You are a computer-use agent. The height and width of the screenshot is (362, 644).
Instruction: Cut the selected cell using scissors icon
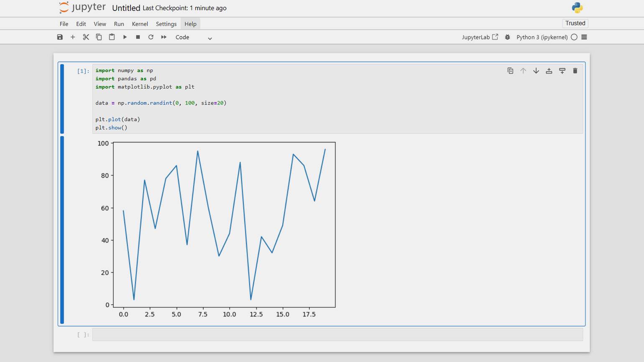tap(86, 37)
